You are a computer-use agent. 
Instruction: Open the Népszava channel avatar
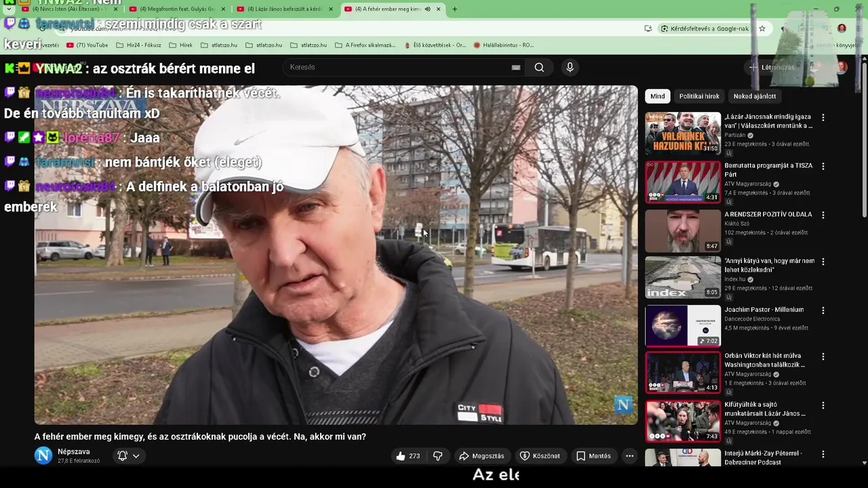click(43, 455)
